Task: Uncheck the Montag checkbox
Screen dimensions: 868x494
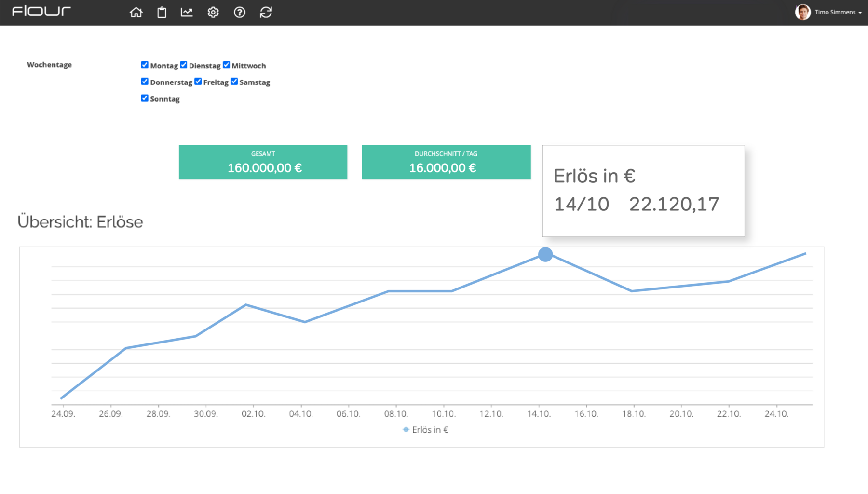Action: [x=145, y=65]
